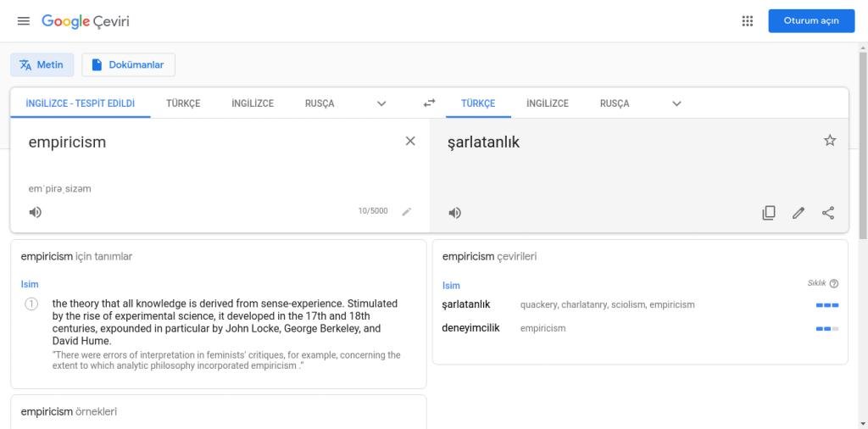Expand the target language list
Screen dimensions: 868x429
click(x=676, y=103)
